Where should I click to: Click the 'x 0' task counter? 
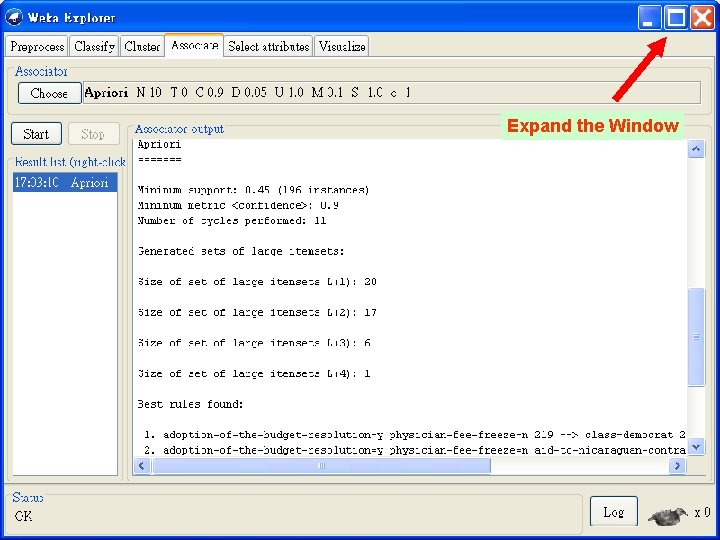pyautogui.click(x=702, y=512)
